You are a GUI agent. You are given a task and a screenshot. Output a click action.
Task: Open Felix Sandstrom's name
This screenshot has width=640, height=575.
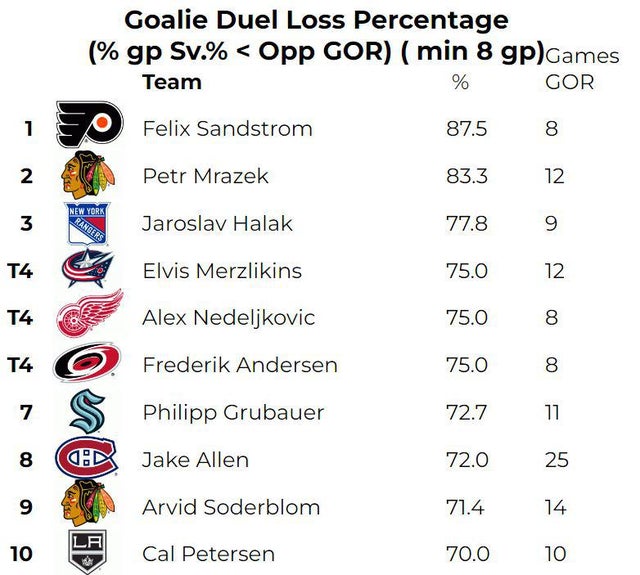pyautogui.click(x=227, y=129)
